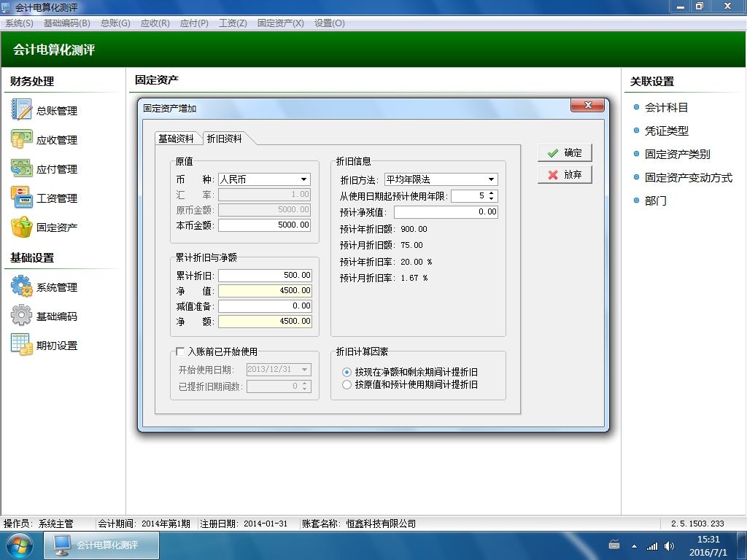This screenshot has width=747, height=560.
Task: Click the red X on 放弃 button
Action: [x=553, y=175]
